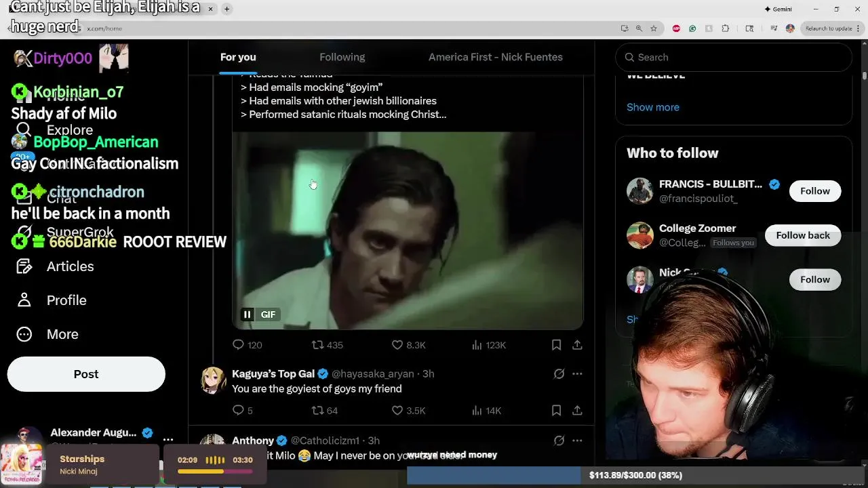Open the AdBlock Plus extension icon
Image resolution: width=868 pixels, height=488 pixels.
[x=676, y=28]
